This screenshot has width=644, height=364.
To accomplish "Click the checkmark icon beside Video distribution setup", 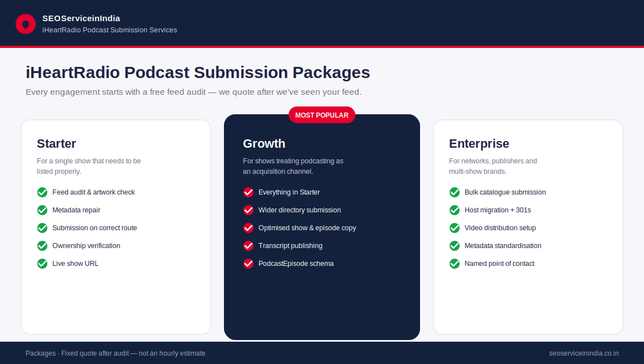I will pos(455,228).
